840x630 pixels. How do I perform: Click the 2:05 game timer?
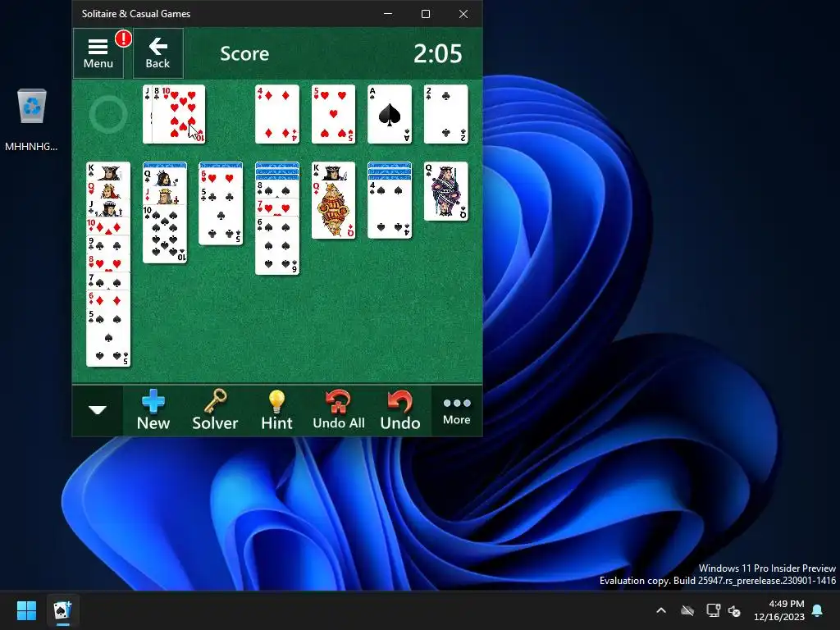point(438,53)
